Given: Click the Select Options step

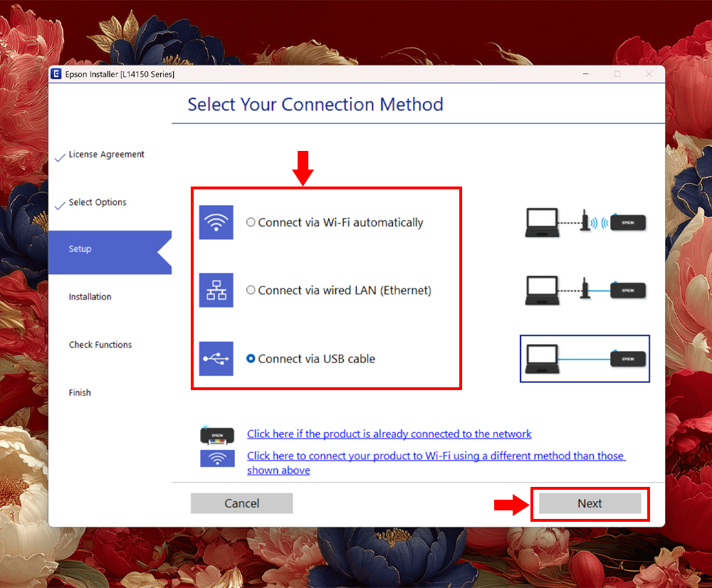Looking at the screenshot, I should pyautogui.click(x=98, y=202).
